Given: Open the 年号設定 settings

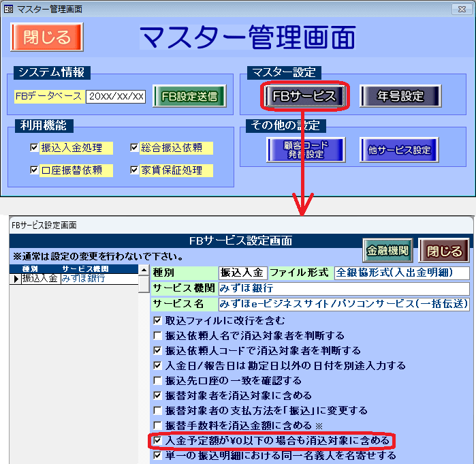Looking at the screenshot, I should [x=400, y=96].
